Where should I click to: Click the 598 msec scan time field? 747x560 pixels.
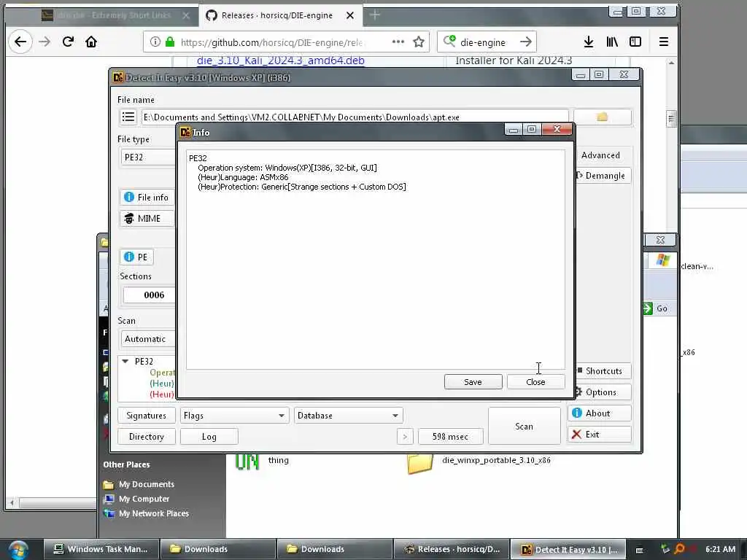click(x=451, y=436)
